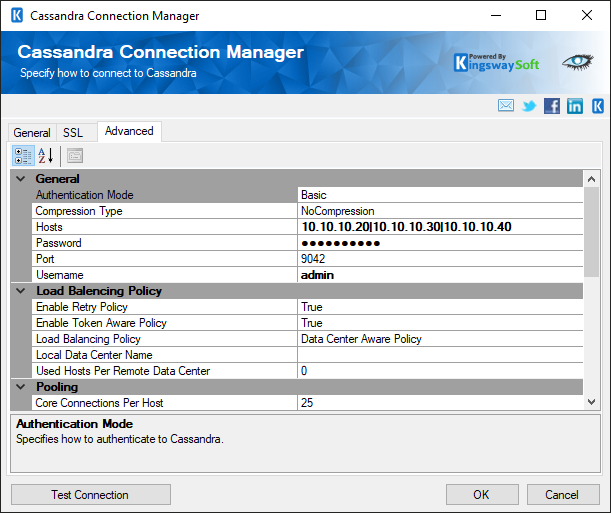
Task: Switch property grid to Categorized view
Action: coord(23,156)
